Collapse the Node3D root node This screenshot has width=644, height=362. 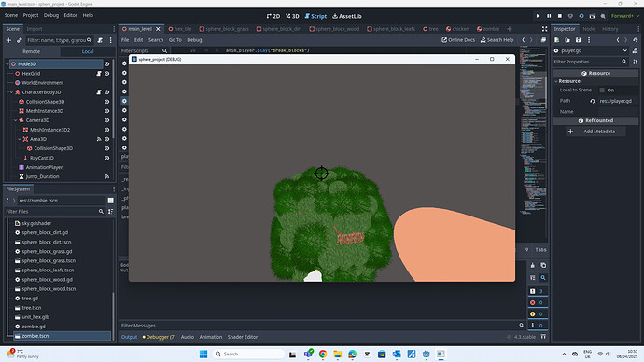pyautogui.click(x=7, y=64)
